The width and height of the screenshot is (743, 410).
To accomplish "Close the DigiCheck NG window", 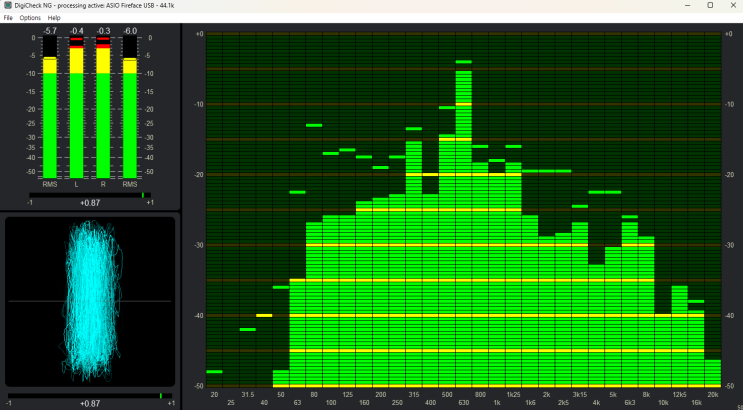I will point(732,5).
